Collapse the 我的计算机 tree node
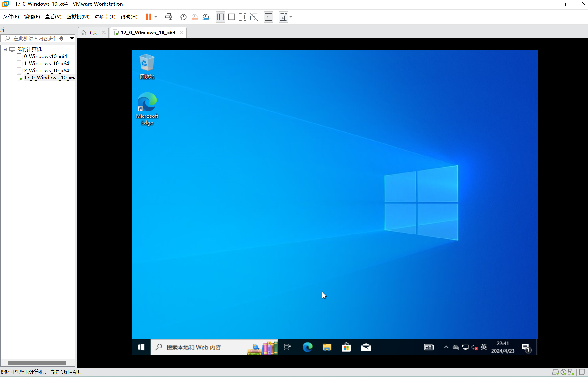 (x=5, y=49)
